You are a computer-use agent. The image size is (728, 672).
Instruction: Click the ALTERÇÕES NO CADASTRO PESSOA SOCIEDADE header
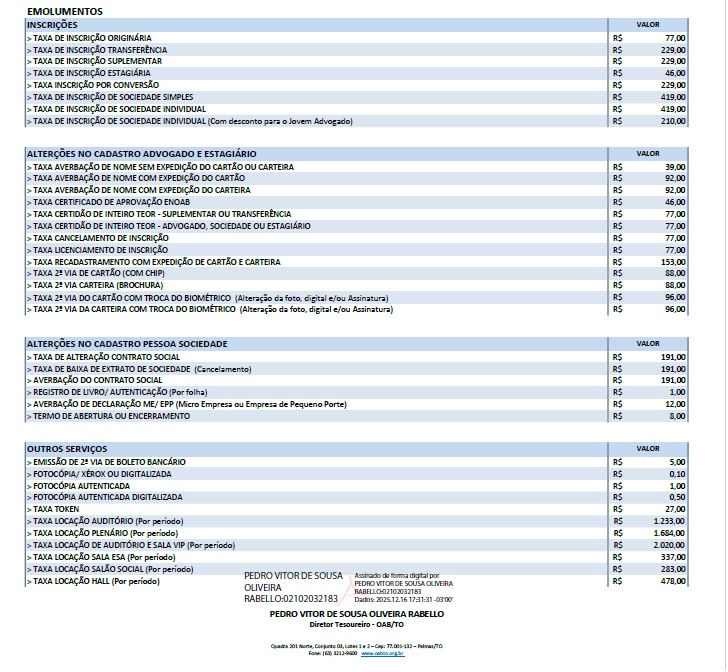[127, 343]
